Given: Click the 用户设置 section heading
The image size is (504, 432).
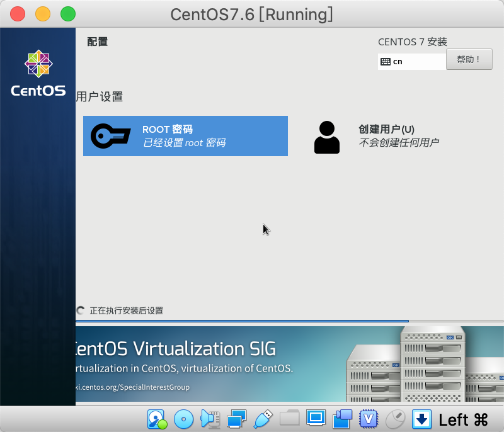Looking at the screenshot, I should [100, 97].
